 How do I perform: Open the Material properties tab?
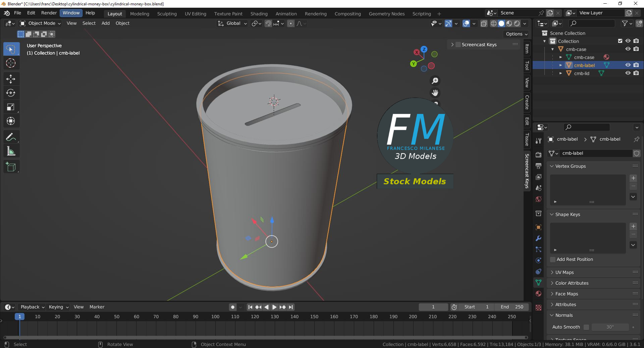(538, 294)
